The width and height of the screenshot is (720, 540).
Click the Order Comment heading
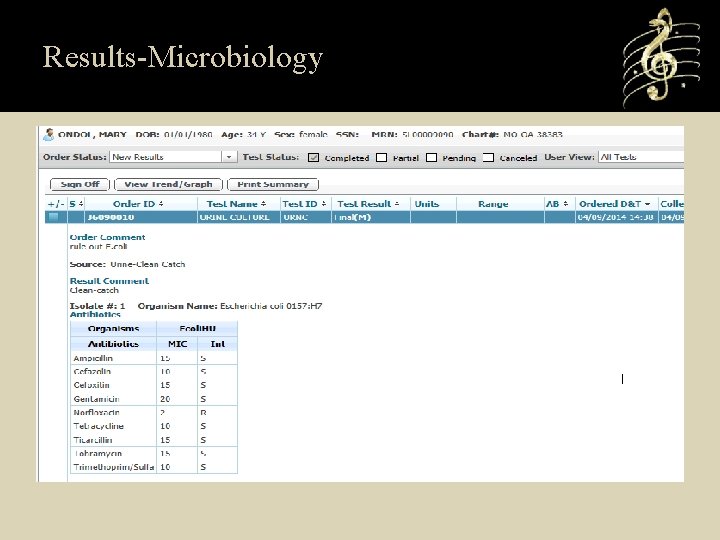107,237
